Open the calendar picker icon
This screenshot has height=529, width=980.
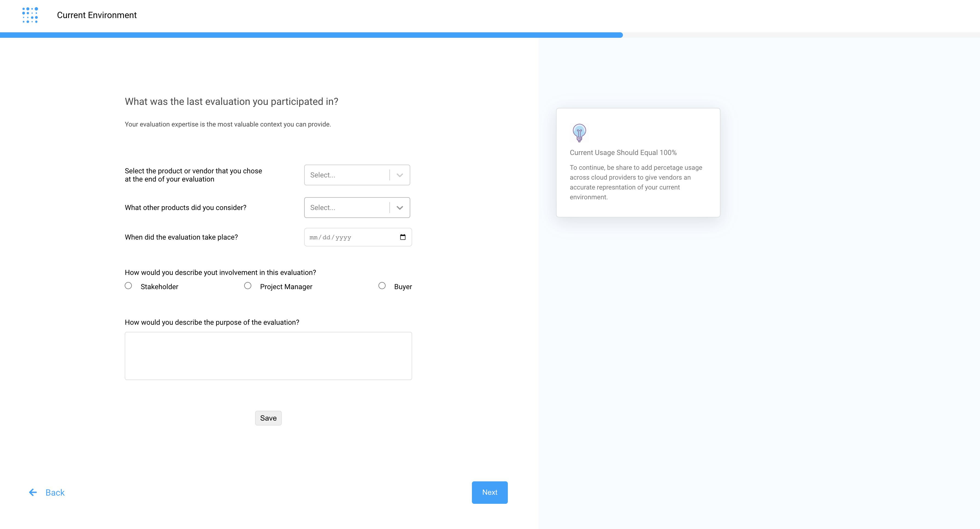[403, 237]
